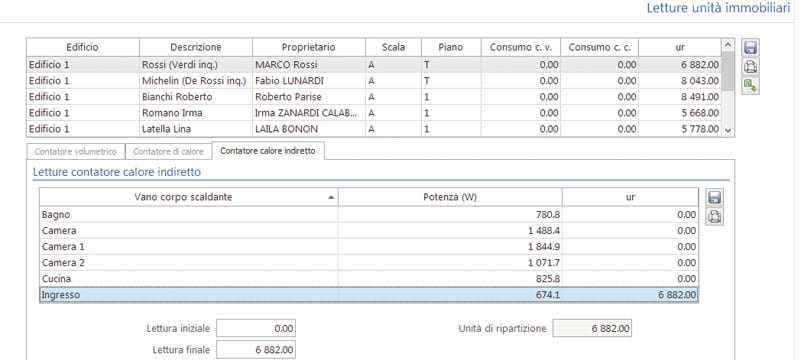Viewport: 800px width, 360px height.
Task: Click the Letture unità immobiliari page title
Action: point(718,9)
